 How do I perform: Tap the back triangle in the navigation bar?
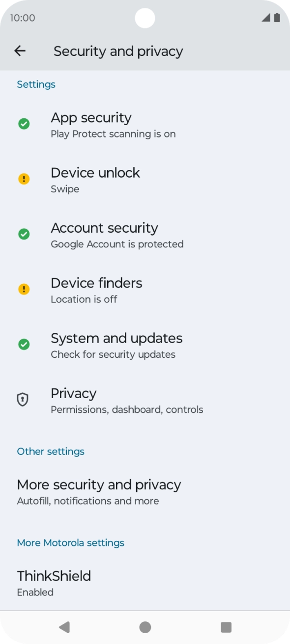[64, 627]
